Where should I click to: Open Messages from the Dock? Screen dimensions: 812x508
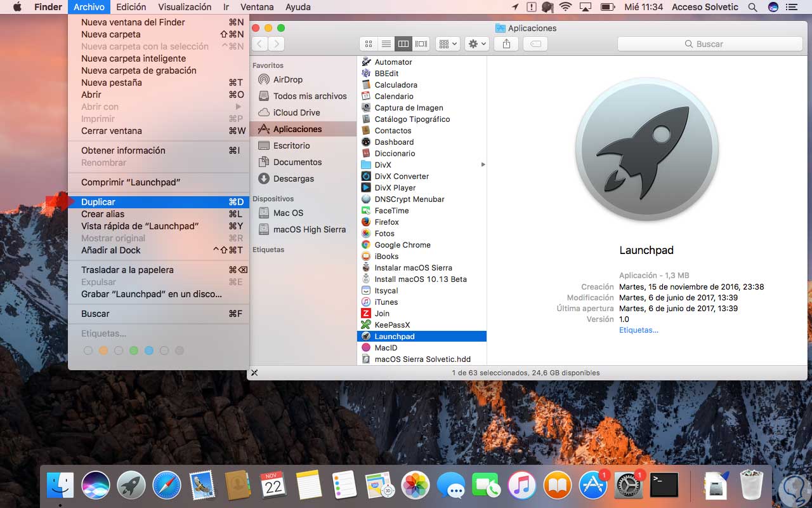click(451, 486)
